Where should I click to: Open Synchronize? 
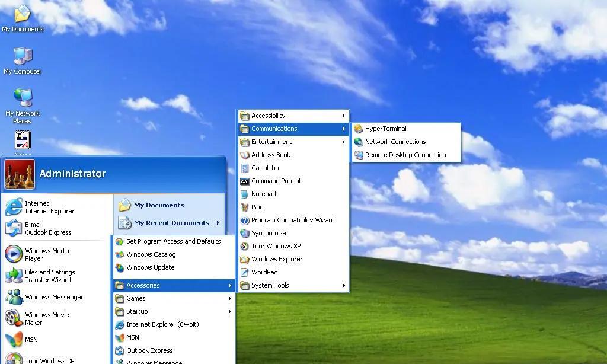tap(293, 233)
